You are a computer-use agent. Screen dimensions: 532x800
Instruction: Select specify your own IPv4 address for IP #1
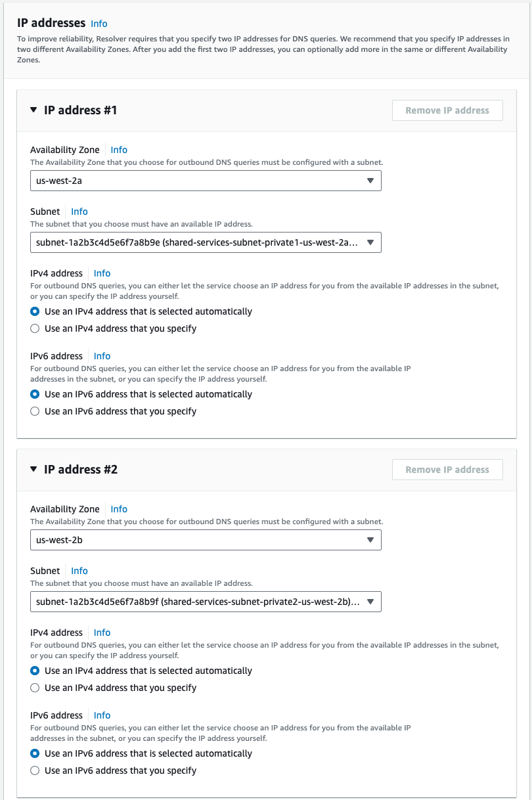[34, 328]
